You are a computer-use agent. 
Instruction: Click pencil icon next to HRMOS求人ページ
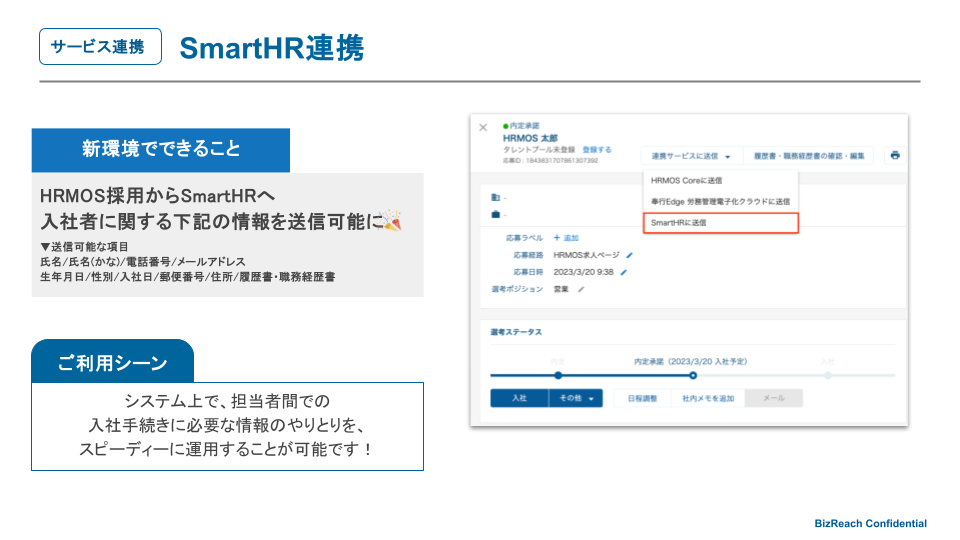[629, 255]
